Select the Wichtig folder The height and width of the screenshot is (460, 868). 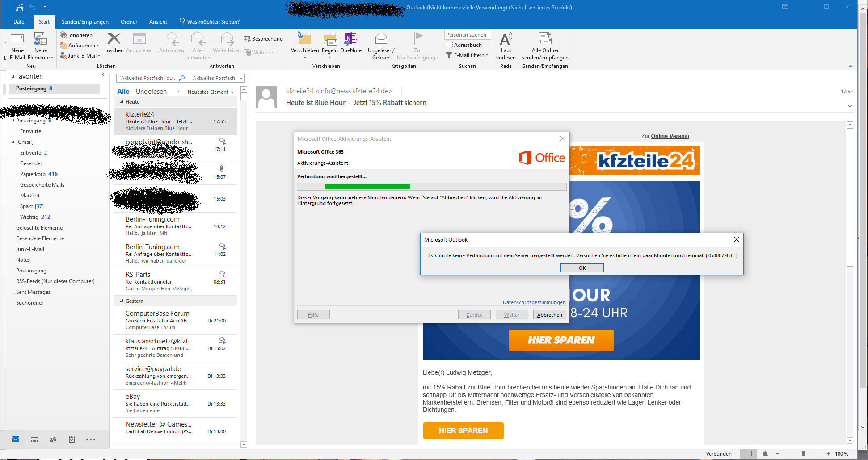(x=35, y=217)
